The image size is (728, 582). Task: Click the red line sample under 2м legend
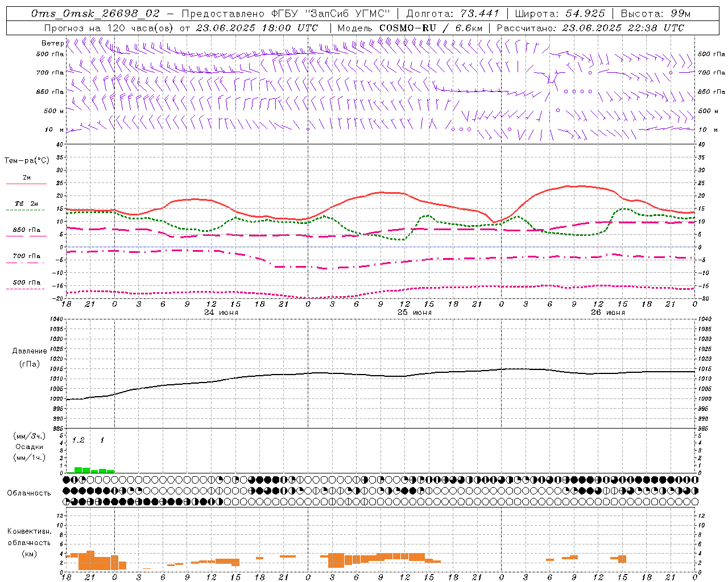(x=26, y=184)
